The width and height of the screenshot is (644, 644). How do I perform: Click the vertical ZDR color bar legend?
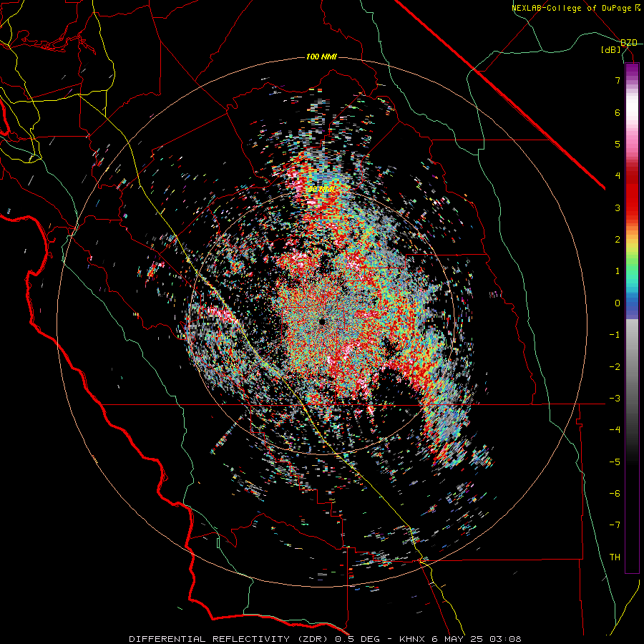[632, 318]
